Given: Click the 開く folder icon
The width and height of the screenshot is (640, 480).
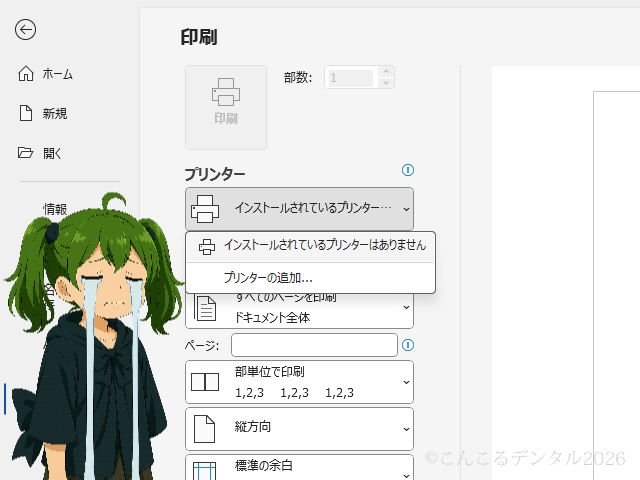Looking at the screenshot, I should [26, 153].
